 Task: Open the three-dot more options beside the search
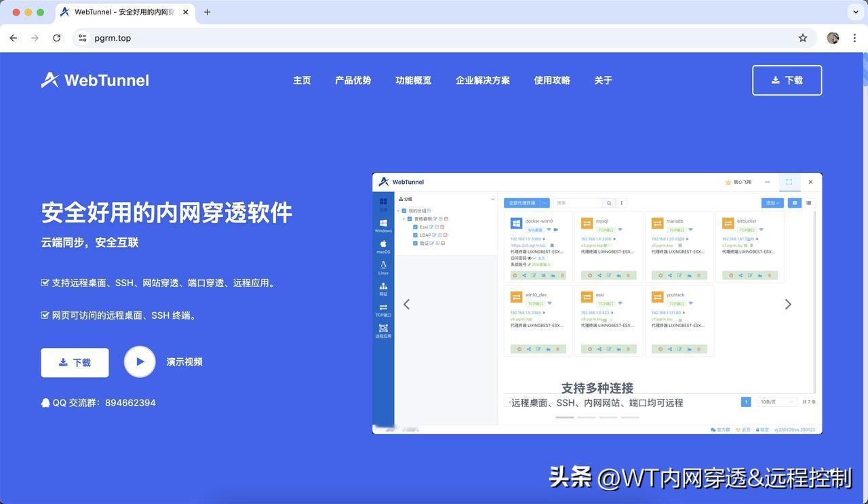coord(621,203)
